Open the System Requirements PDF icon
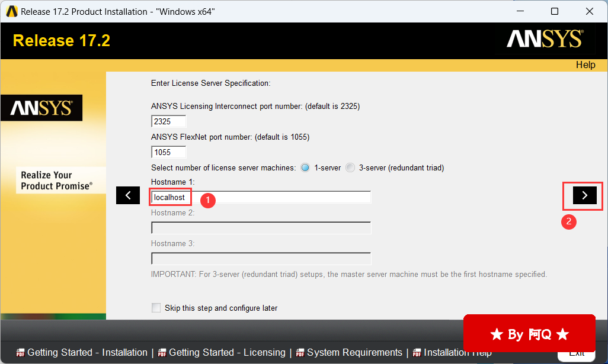 point(300,353)
